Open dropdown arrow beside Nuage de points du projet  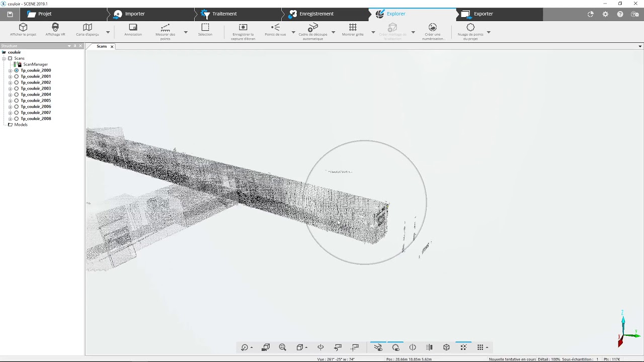point(489,32)
